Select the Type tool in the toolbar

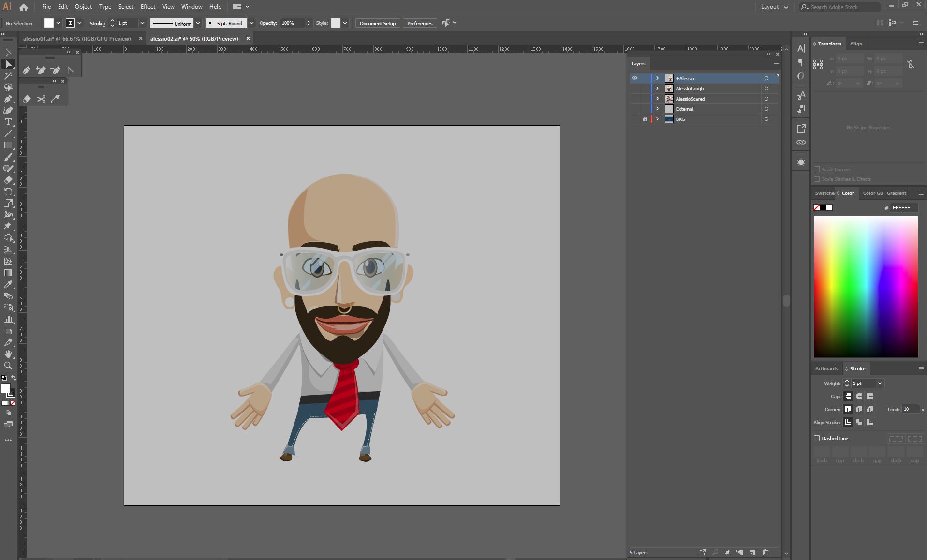(8, 122)
